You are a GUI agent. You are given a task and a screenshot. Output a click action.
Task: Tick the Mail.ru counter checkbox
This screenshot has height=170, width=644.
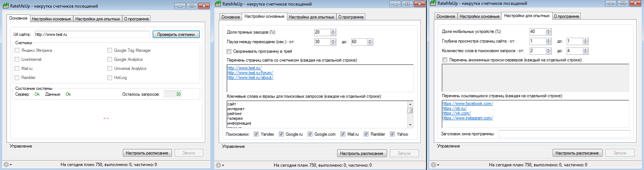point(17,69)
